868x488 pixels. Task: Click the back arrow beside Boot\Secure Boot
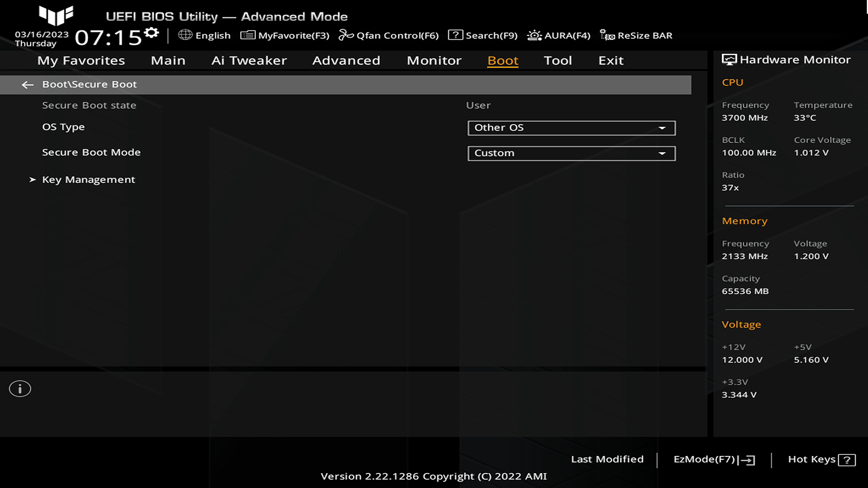28,85
